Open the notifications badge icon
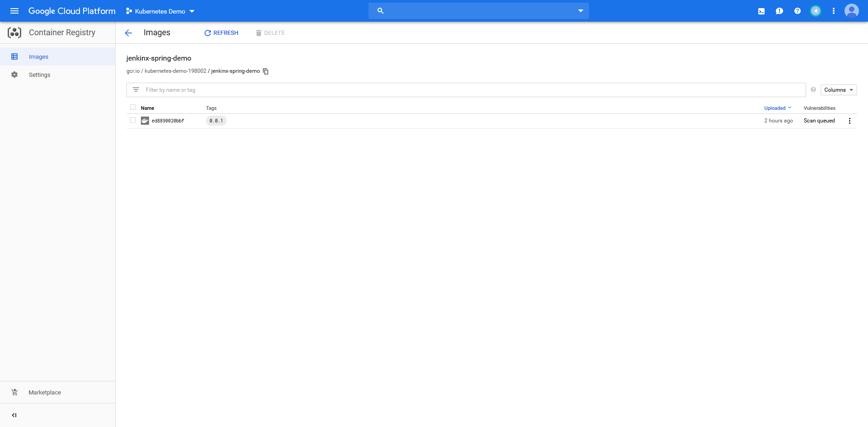This screenshot has height=427, width=868. [x=816, y=11]
